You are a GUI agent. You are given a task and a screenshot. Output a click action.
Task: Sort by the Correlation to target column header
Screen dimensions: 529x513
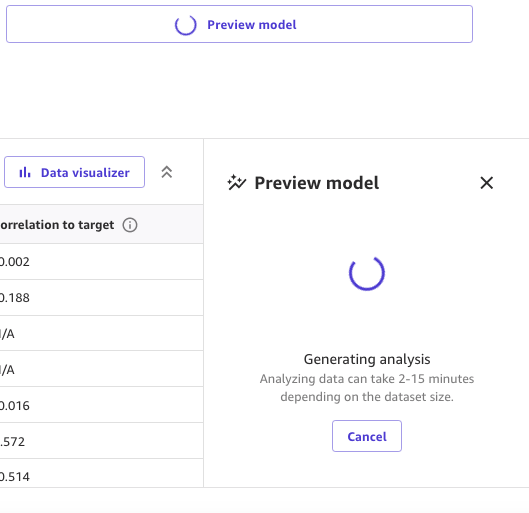point(57,225)
